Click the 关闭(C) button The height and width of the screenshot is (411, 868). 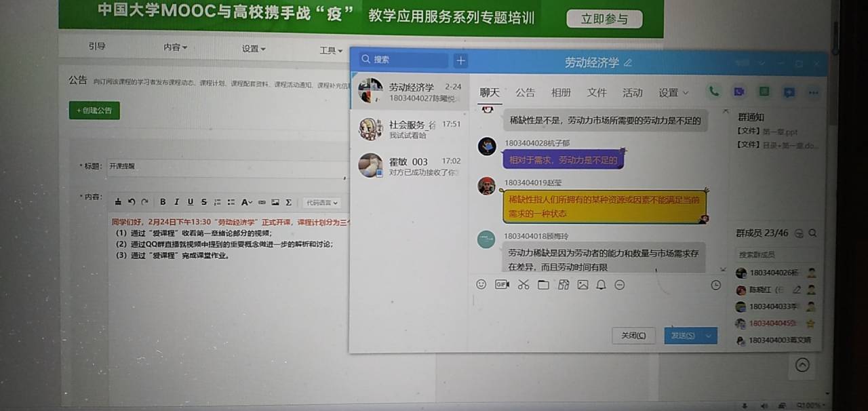(633, 336)
